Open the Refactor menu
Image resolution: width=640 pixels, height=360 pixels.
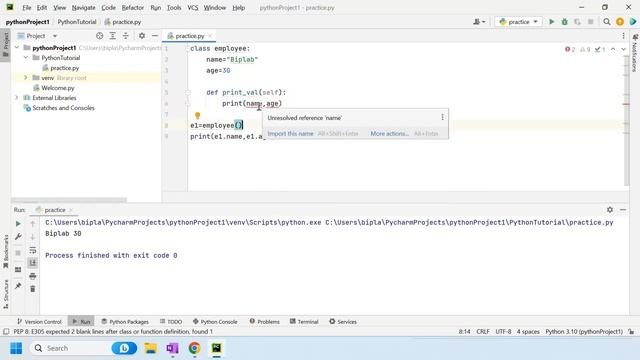(x=133, y=7)
